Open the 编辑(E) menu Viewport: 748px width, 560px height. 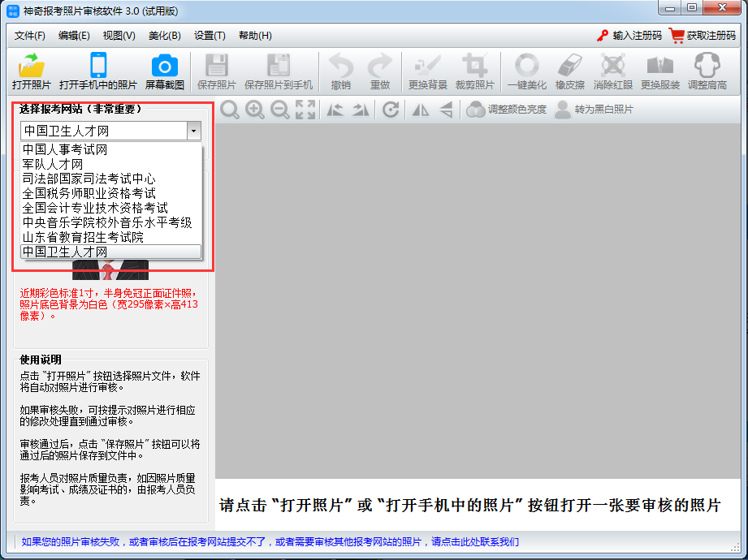74,36
